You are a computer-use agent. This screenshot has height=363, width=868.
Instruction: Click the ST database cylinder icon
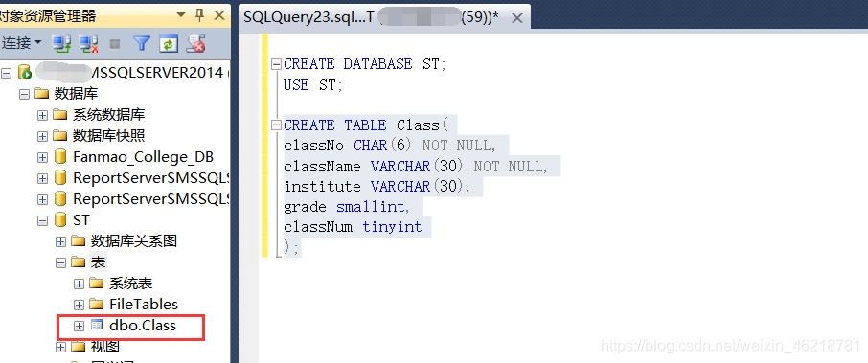(60, 219)
